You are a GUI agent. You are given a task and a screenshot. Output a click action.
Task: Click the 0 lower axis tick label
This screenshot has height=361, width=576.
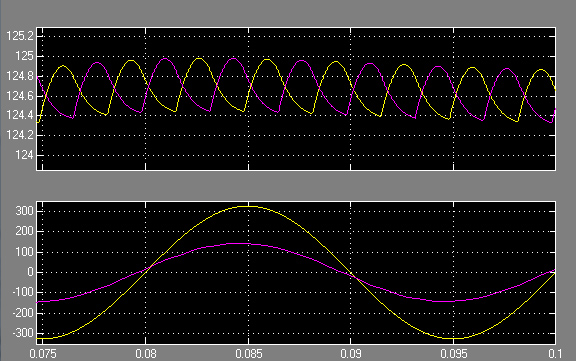click(30, 272)
